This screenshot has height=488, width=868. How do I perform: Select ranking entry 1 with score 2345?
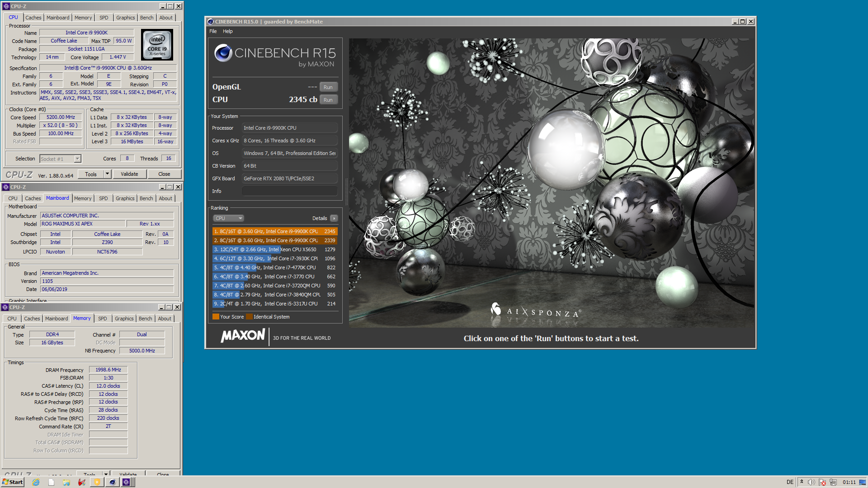(275, 231)
